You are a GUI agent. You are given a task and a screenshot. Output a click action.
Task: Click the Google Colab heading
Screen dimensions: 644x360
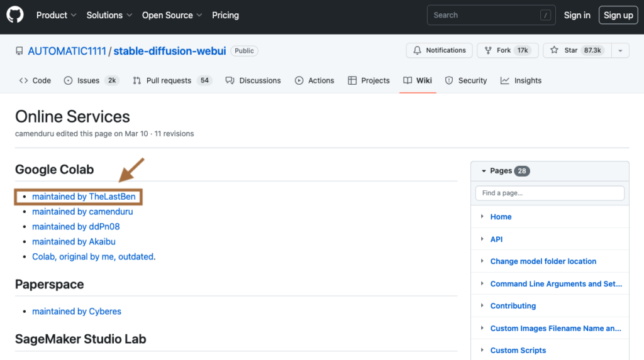54,170
